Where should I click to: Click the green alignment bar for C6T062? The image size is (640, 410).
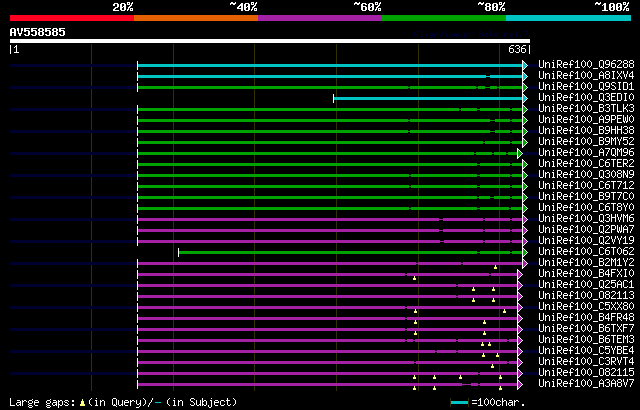350,253
